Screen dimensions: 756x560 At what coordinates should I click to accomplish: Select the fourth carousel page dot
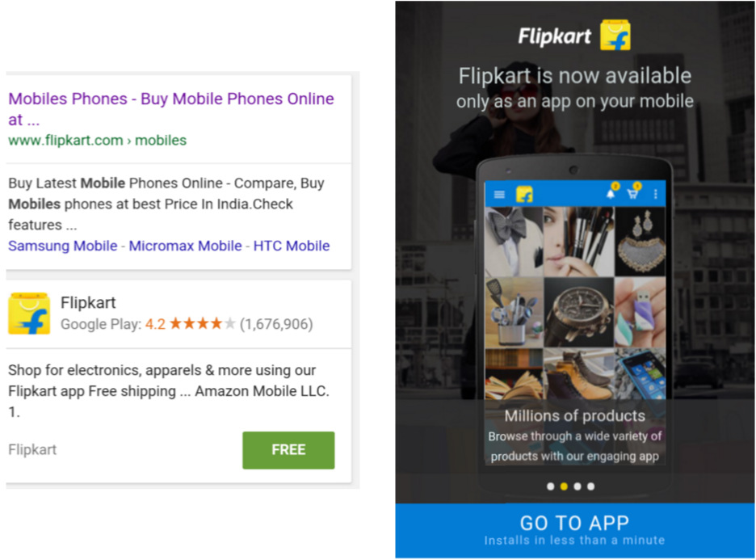click(x=590, y=486)
